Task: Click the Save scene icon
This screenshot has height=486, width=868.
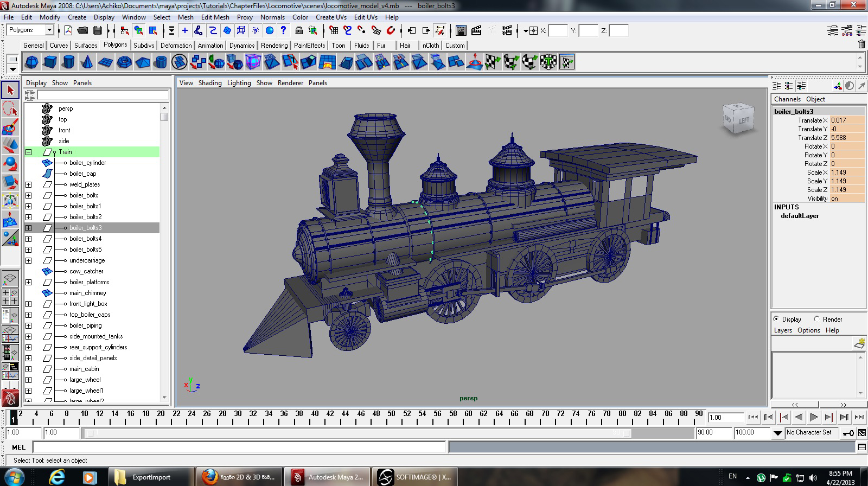Action: [97, 30]
